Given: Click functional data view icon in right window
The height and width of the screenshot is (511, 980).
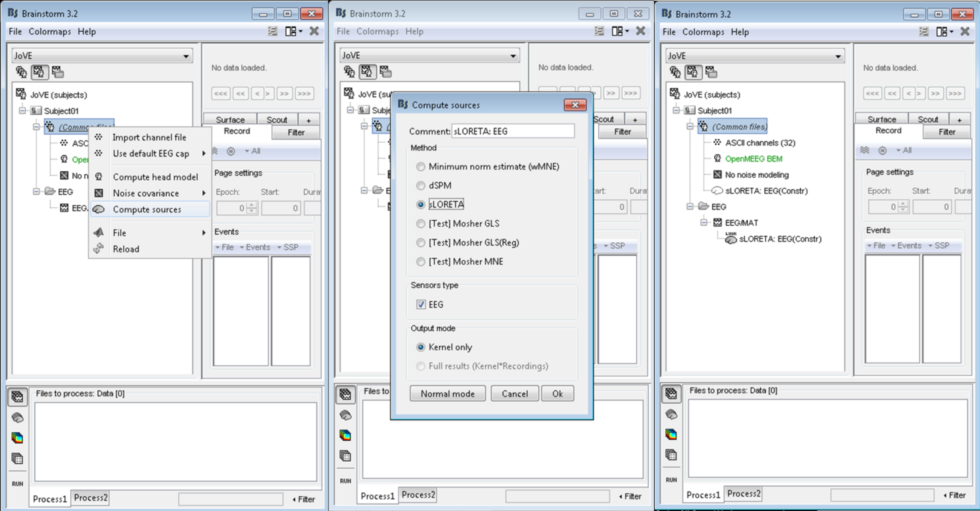Looking at the screenshot, I should coord(692,72).
